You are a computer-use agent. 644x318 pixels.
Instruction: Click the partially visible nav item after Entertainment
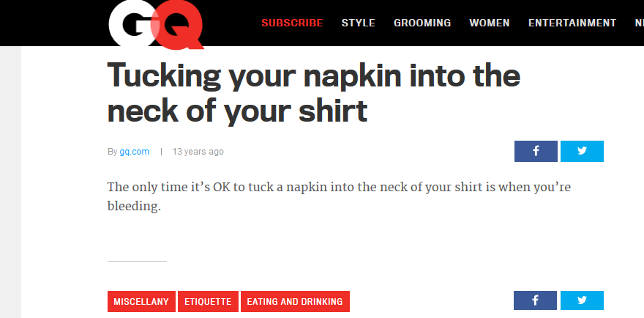coord(639,23)
